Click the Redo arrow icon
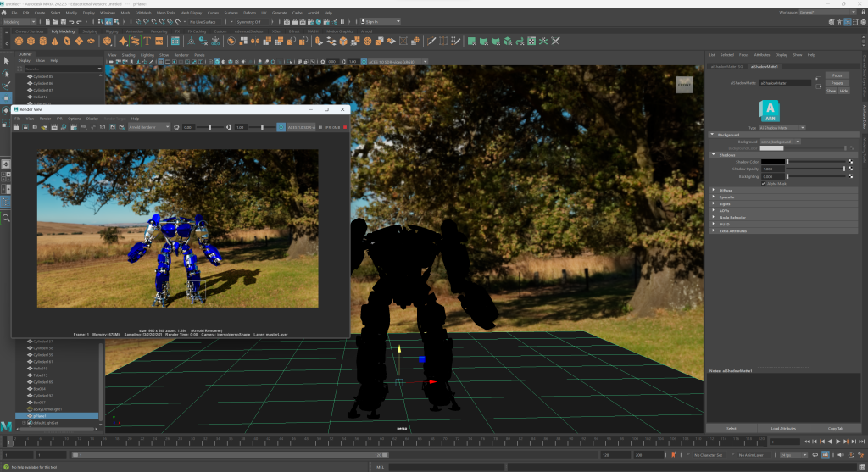The image size is (868, 472). [x=79, y=21]
